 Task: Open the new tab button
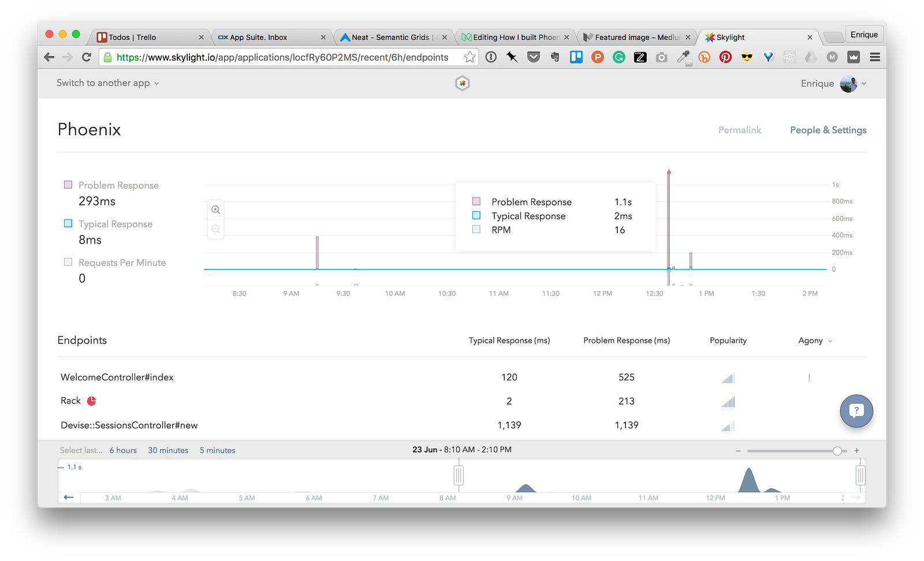pos(833,37)
